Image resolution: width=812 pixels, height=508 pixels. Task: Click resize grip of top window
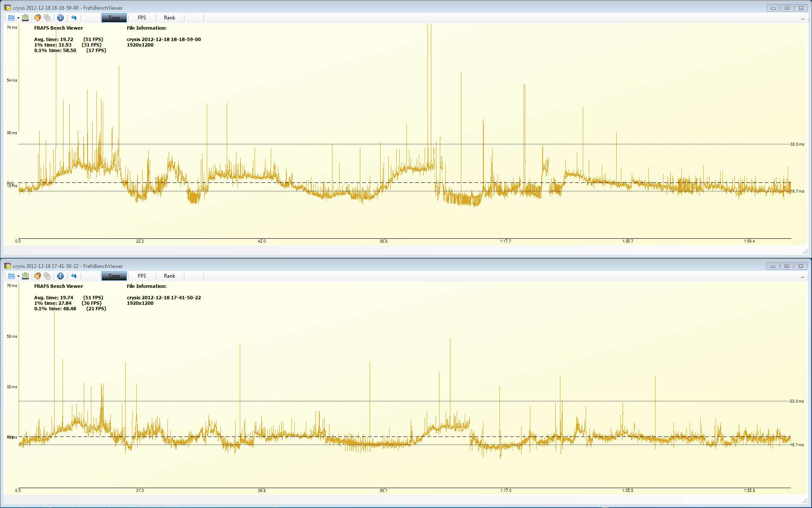point(805,252)
